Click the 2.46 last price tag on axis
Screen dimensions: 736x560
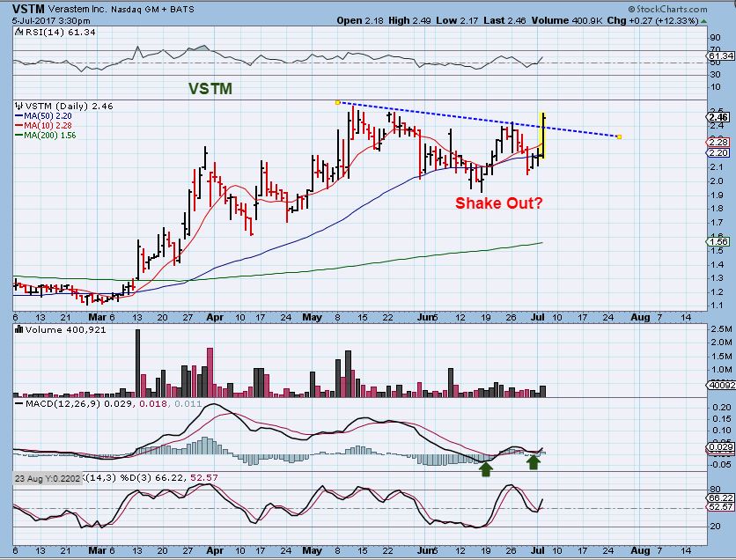click(719, 117)
